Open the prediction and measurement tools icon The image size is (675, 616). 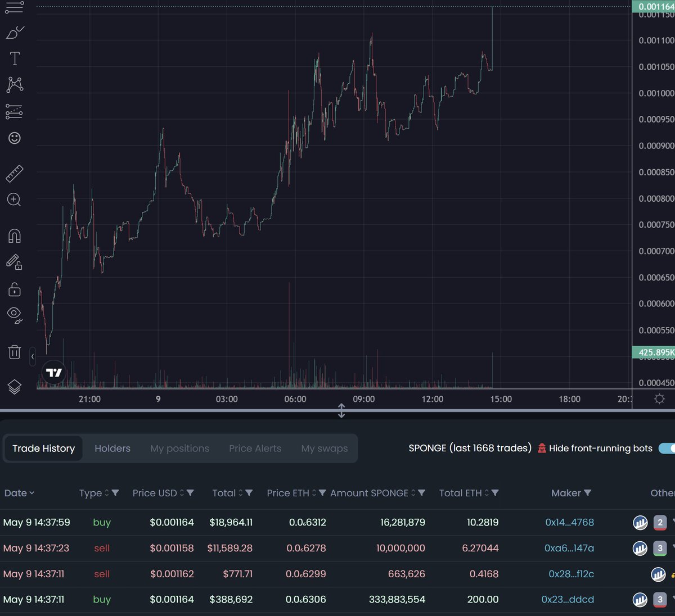click(15, 111)
